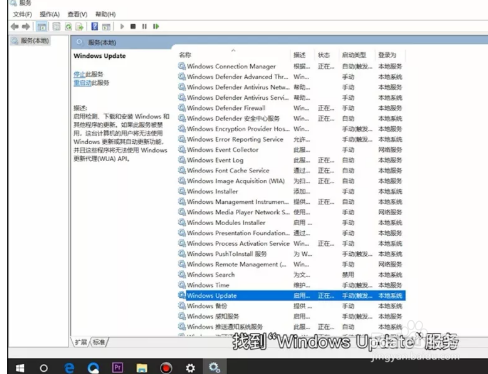
Task: Open Premiere Pro from taskbar
Action: click(x=117, y=367)
